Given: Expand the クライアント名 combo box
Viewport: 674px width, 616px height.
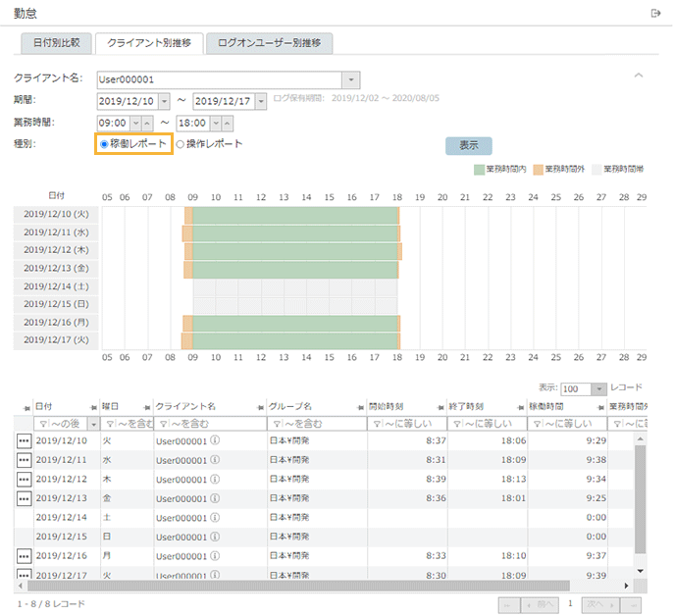Looking at the screenshot, I should pyautogui.click(x=351, y=79).
